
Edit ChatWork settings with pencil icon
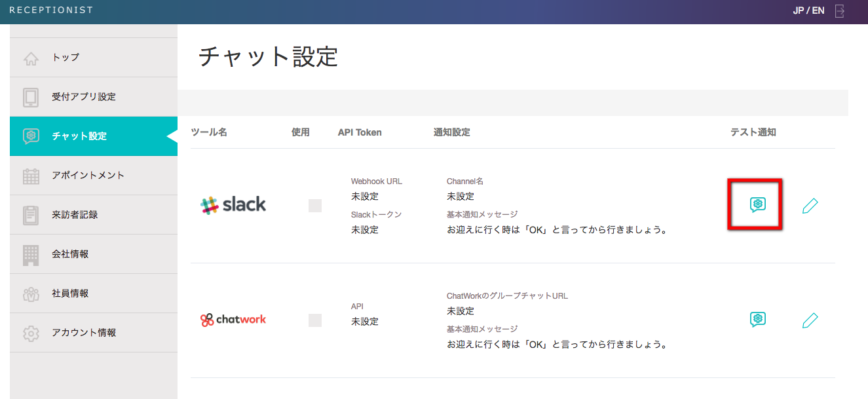(x=810, y=320)
